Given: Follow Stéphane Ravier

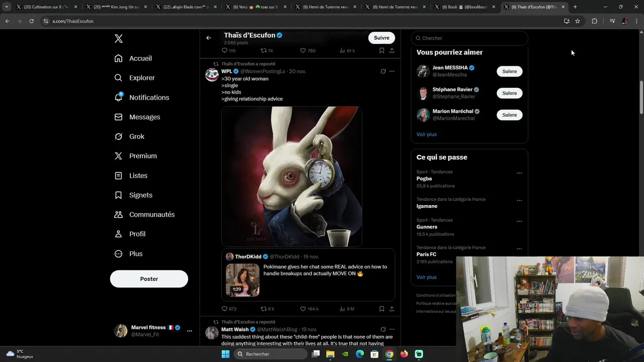Looking at the screenshot, I should click(x=509, y=93).
